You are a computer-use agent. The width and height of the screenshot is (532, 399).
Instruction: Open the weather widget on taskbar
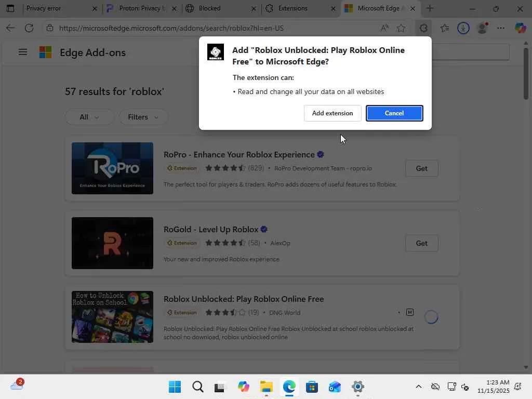tap(17, 385)
